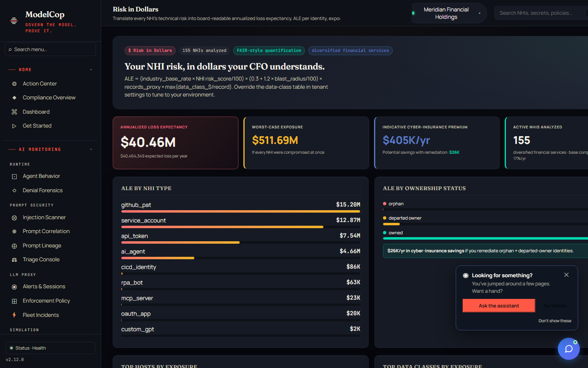Click Ask the assistant button
The image size is (588, 368).
[x=499, y=306]
